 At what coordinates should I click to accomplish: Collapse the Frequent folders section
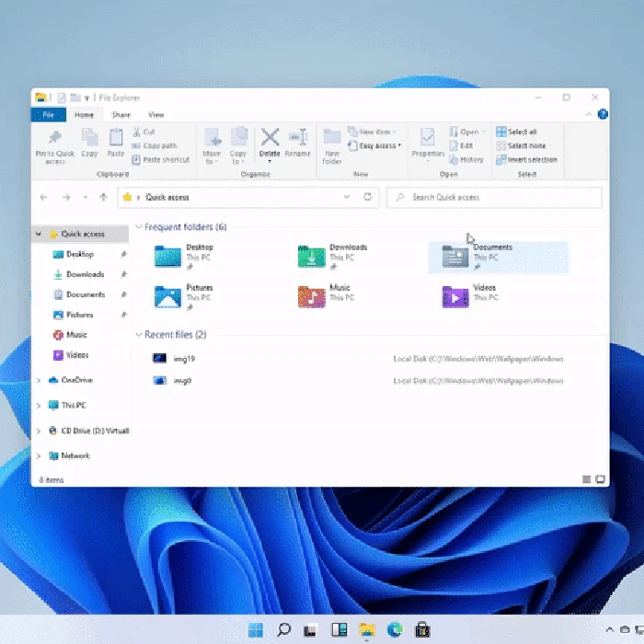(139, 227)
